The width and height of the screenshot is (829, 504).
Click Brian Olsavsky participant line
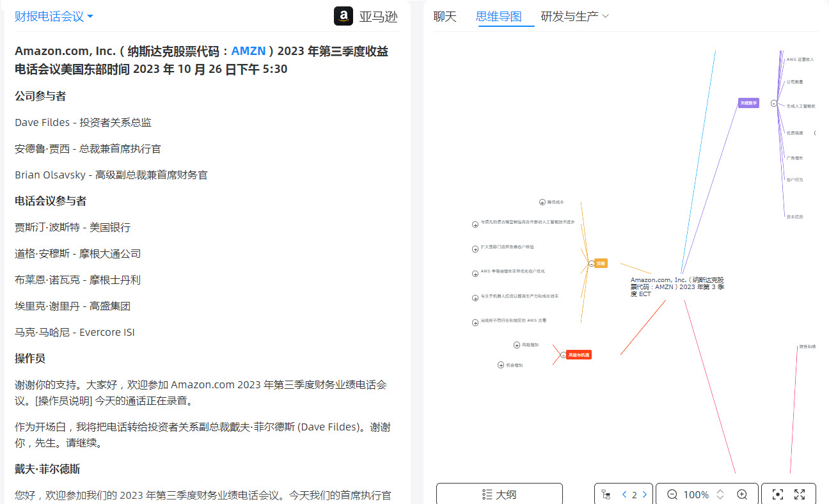point(111,175)
